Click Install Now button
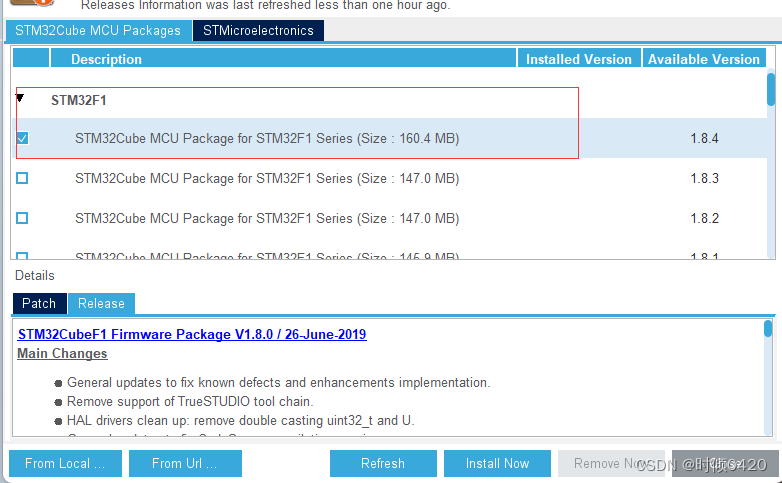The height and width of the screenshot is (483, 782). pyautogui.click(x=497, y=464)
